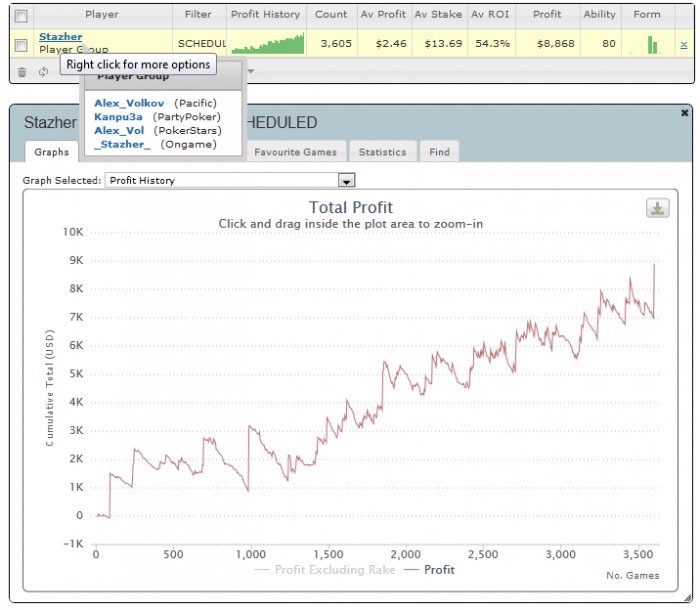
Task: Click the trash delete icon below the table
Action: pos(22,71)
